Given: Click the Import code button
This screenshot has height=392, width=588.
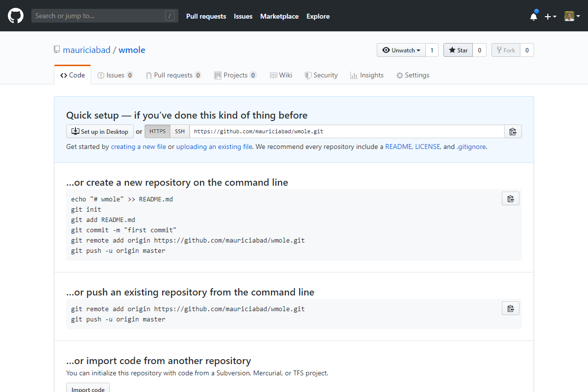Looking at the screenshot, I should pyautogui.click(x=88, y=388).
